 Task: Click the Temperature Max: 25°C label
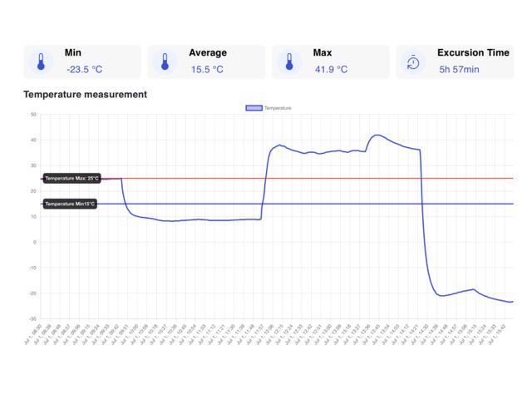(x=71, y=178)
